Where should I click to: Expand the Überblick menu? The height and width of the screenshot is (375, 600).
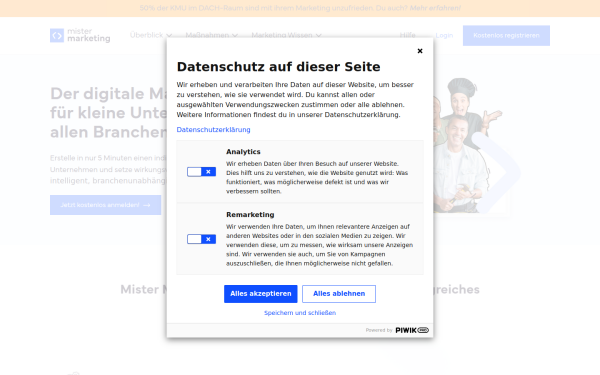coord(151,35)
